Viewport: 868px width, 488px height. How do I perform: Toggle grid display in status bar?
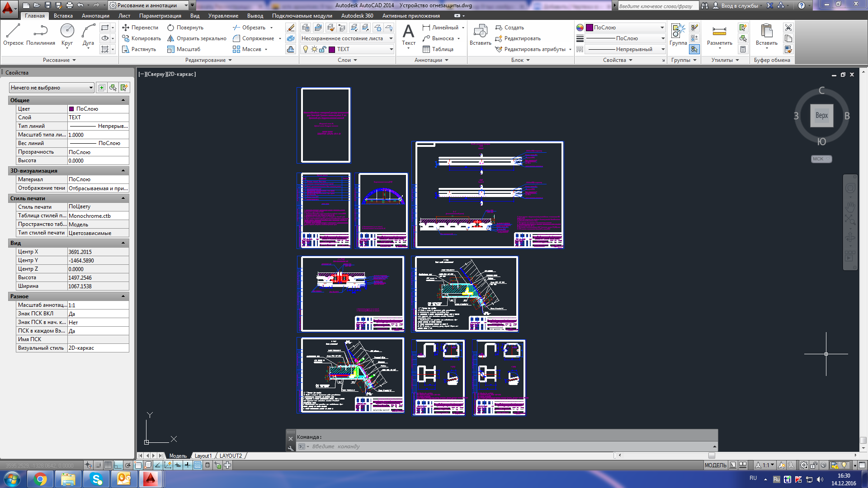tap(108, 465)
